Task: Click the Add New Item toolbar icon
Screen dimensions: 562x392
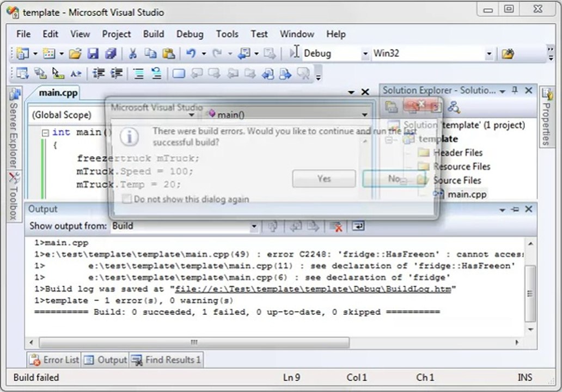Action: tap(49, 54)
